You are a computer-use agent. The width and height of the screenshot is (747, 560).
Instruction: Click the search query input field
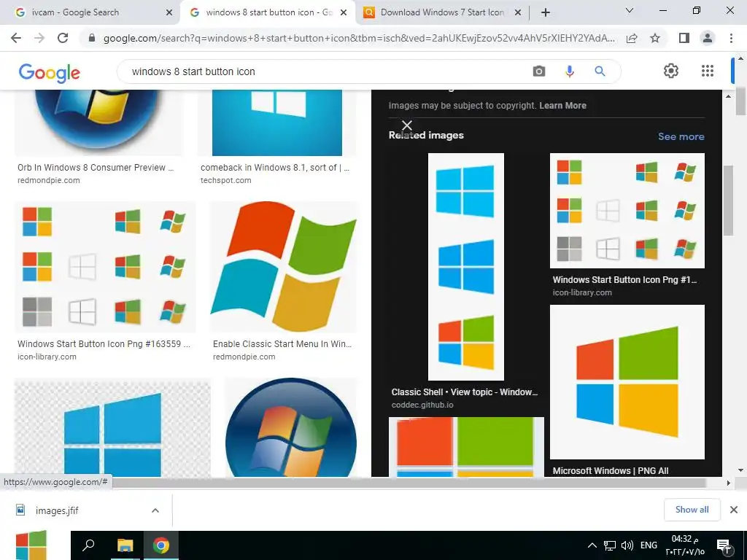click(x=324, y=71)
